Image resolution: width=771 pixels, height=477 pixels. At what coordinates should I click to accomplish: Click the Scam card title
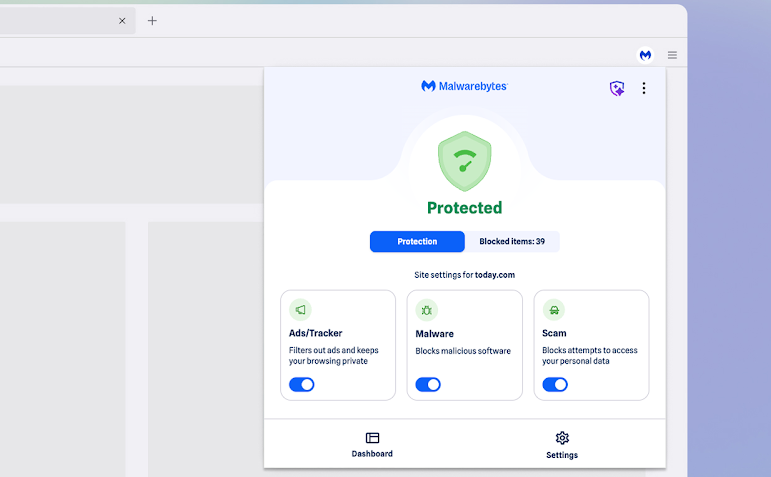click(x=554, y=333)
